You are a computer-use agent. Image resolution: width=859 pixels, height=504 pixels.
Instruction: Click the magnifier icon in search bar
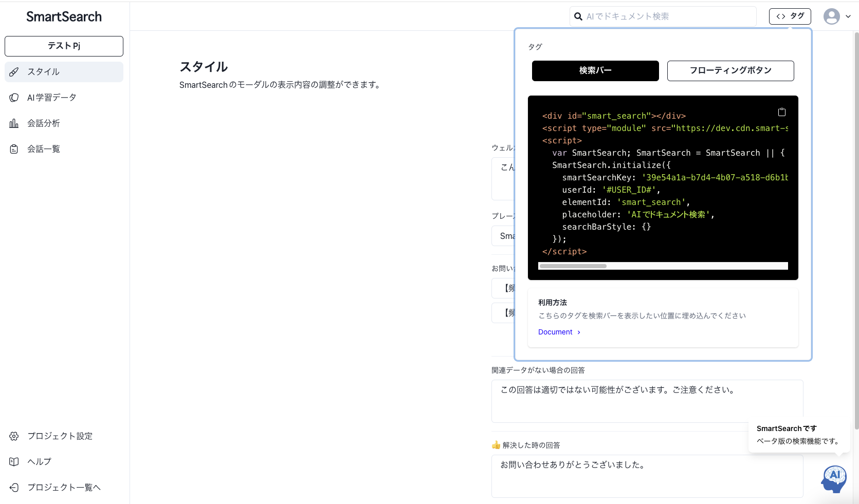point(578,16)
